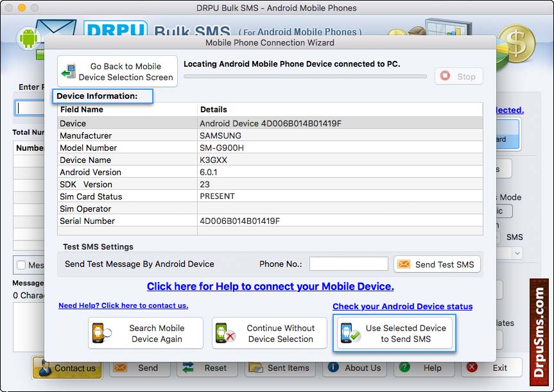This screenshot has height=392, width=554.
Task: Open the dropdown arrow near SMS
Action: [x=517, y=253]
